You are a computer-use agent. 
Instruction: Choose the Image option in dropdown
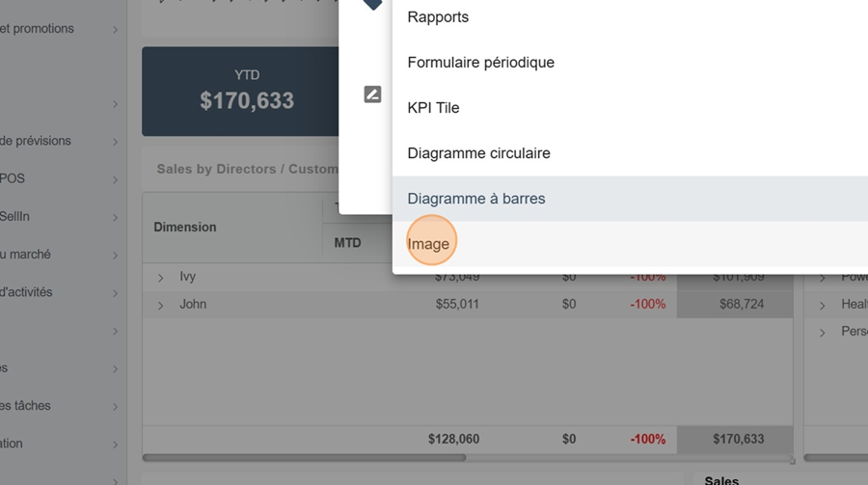[x=428, y=244]
